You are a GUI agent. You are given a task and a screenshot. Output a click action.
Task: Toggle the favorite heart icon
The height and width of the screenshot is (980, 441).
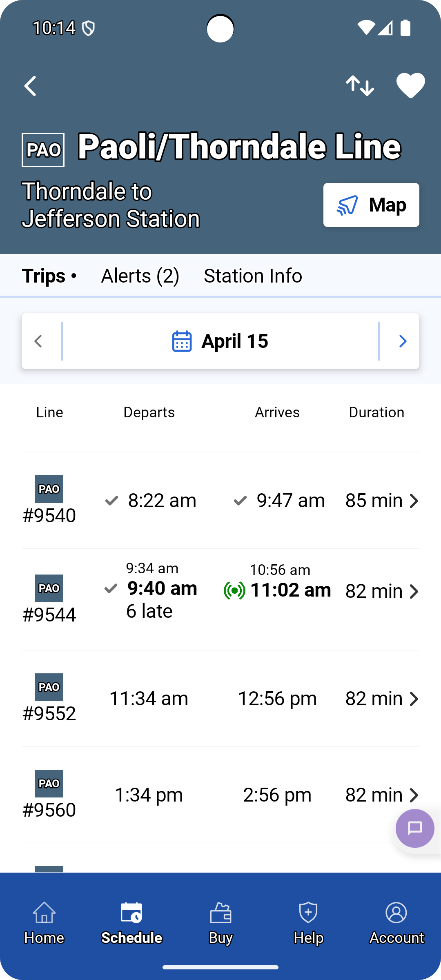[x=410, y=85]
